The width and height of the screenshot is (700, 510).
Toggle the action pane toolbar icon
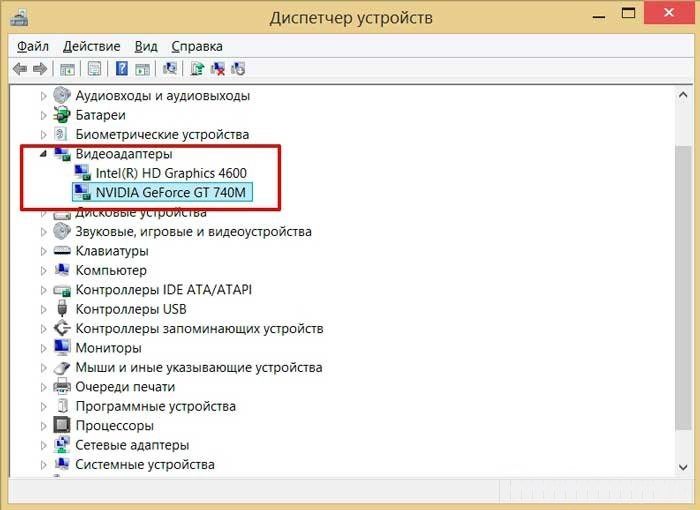click(142, 69)
